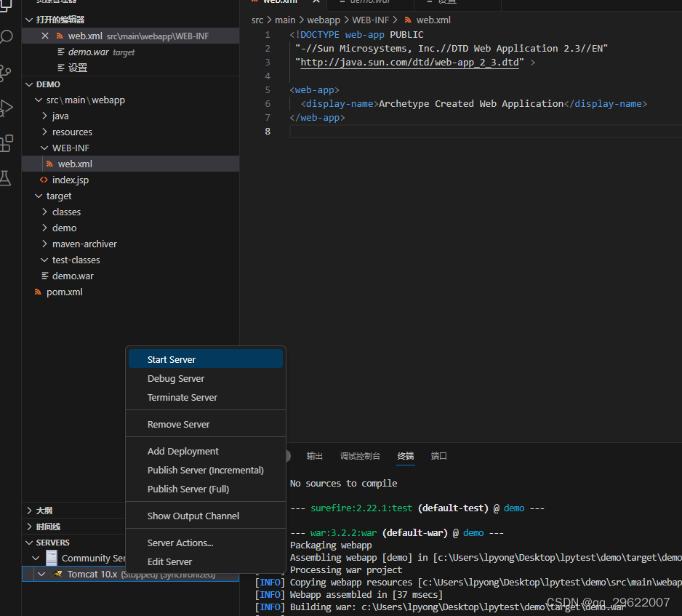Collapse the DEMO project section
This screenshot has height=616, width=682.
[30, 84]
